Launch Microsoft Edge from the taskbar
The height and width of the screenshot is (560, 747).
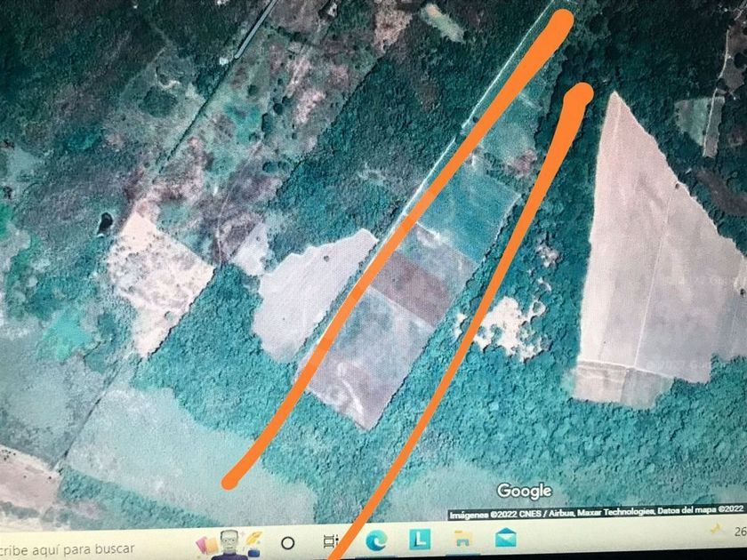[376, 540]
